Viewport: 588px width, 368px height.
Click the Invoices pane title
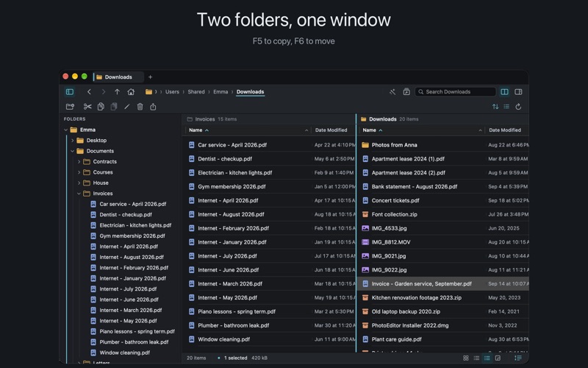[x=205, y=119]
